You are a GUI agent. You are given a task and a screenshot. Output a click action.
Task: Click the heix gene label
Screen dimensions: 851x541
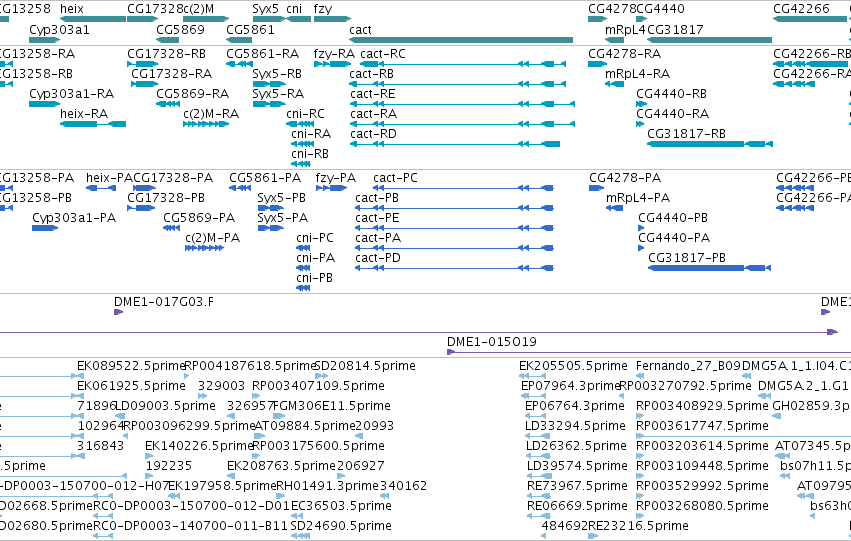tap(72, 9)
